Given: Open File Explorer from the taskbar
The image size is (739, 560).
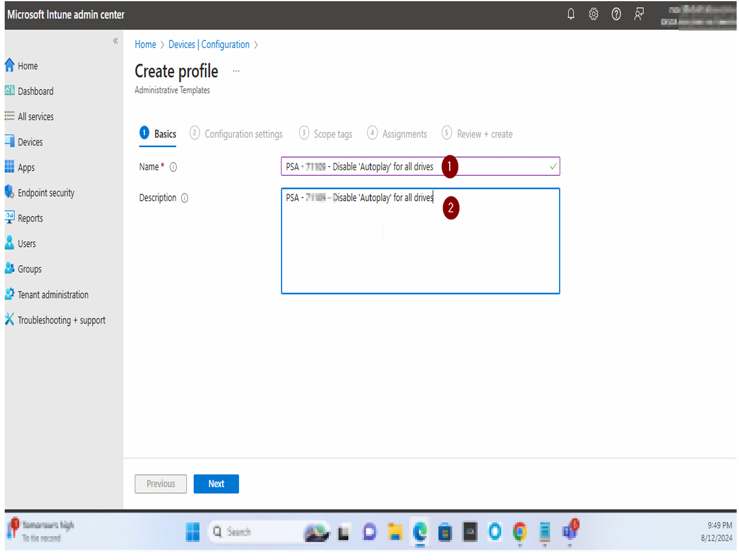Looking at the screenshot, I should 395,532.
